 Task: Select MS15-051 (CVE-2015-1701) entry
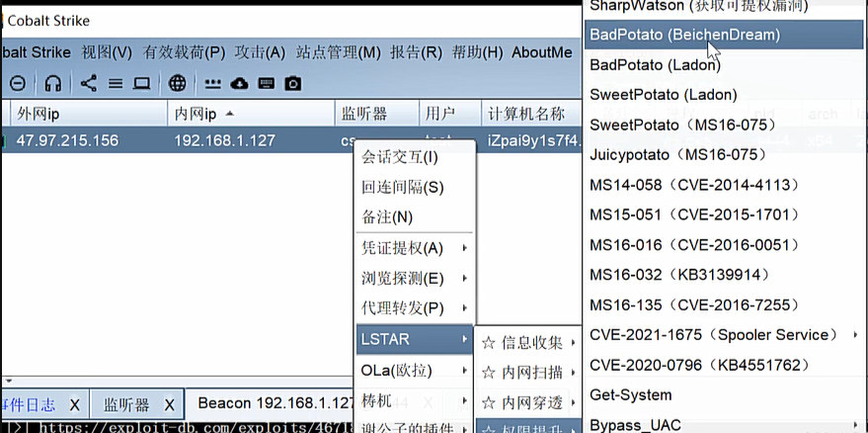pos(725,215)
